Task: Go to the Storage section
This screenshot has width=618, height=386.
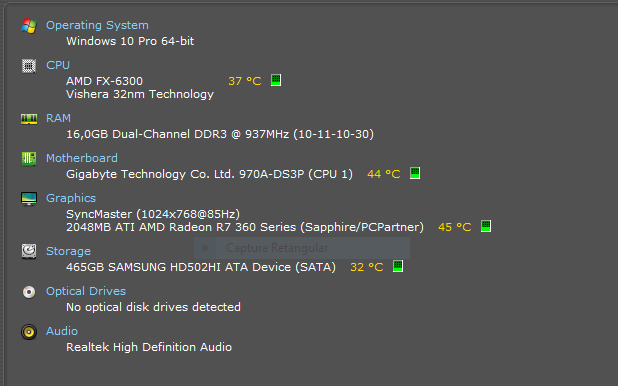Action: [68, 251]
